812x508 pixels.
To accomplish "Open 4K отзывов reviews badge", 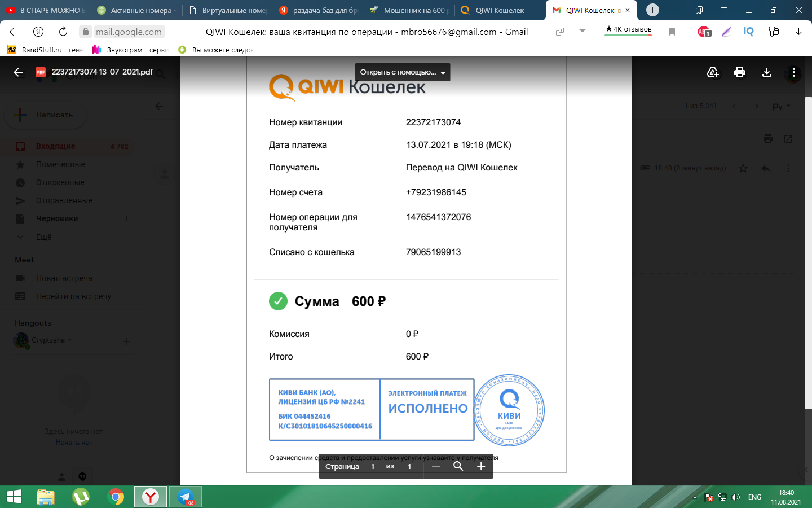I will (628, 29).
